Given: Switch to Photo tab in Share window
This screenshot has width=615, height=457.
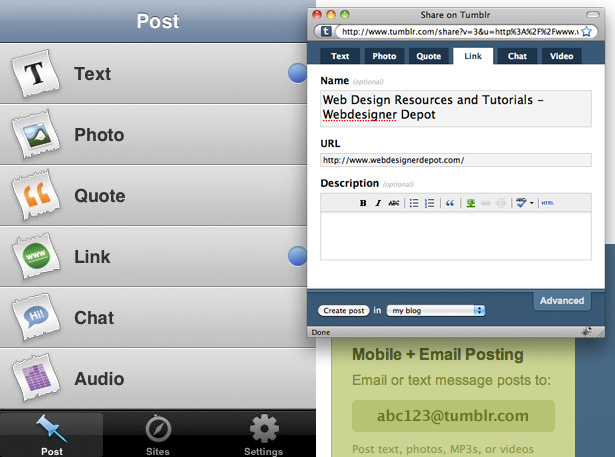Looking at the screenshot, I should 384,56.
